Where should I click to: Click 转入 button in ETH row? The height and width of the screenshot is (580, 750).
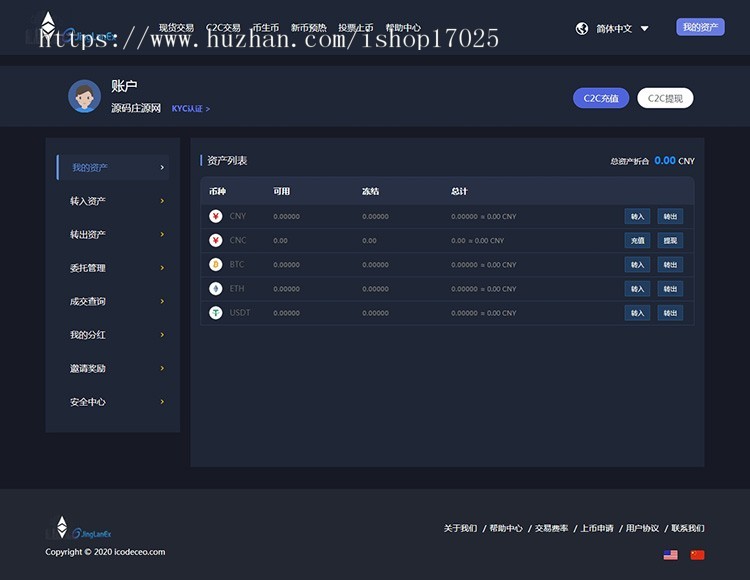[637, 288]
